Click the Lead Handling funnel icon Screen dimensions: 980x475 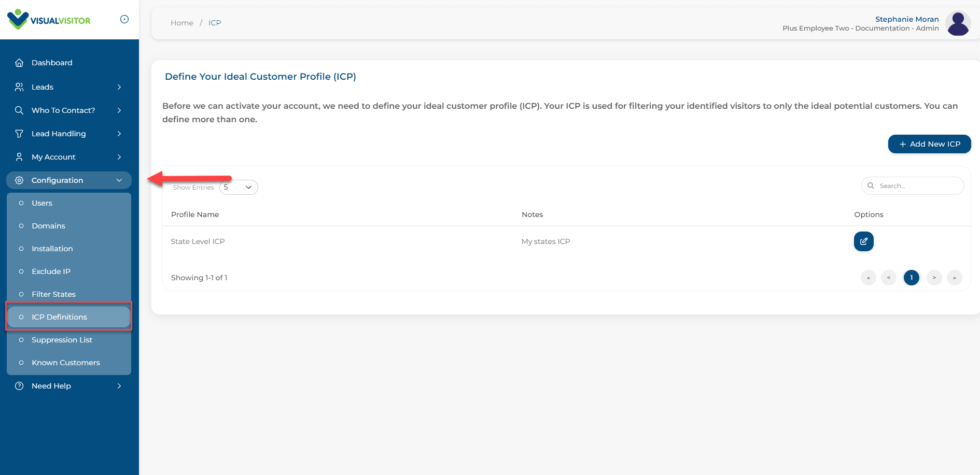tap(19, 134)
